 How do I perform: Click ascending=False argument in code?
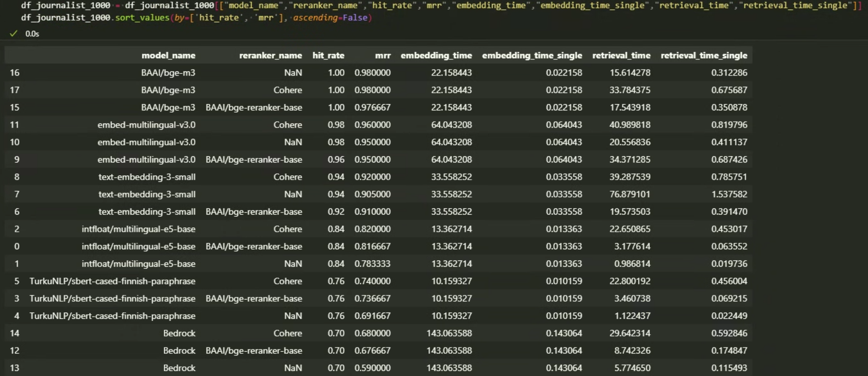click(330, 17)
